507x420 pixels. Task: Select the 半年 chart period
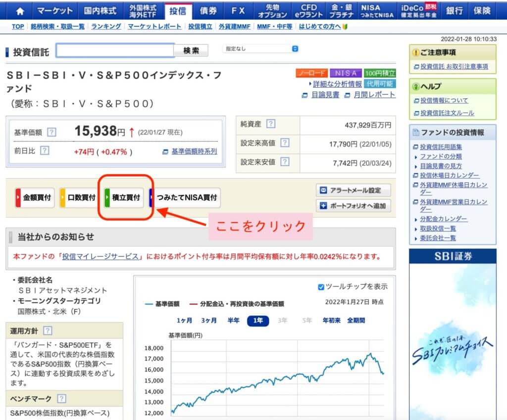234,321
